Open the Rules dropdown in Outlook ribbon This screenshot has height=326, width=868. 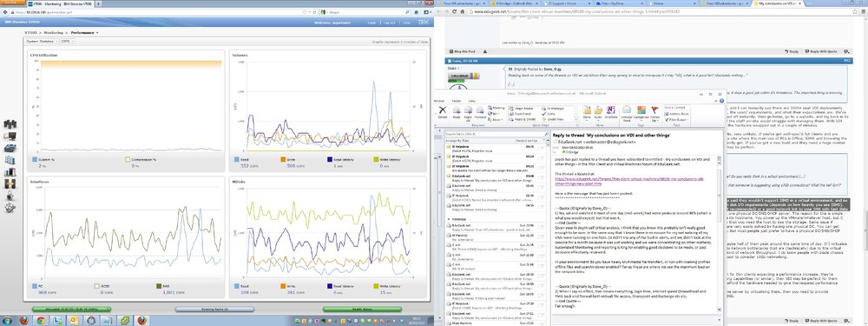(x=599, y=112)
